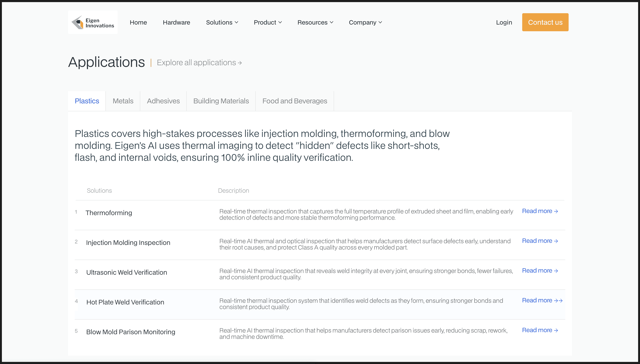This screenshot has height=364, width=640.
Task: Follow Explore all applications link
Action: point(199,62)
